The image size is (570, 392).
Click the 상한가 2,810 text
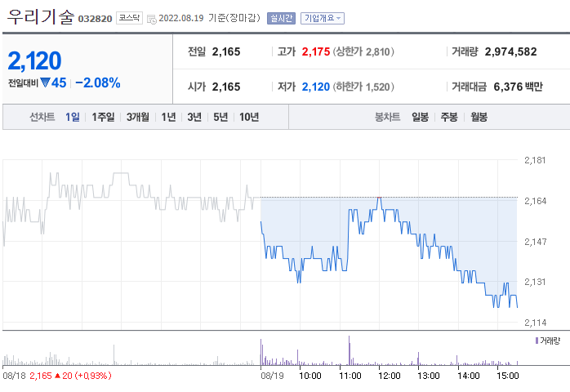[363, 51]
